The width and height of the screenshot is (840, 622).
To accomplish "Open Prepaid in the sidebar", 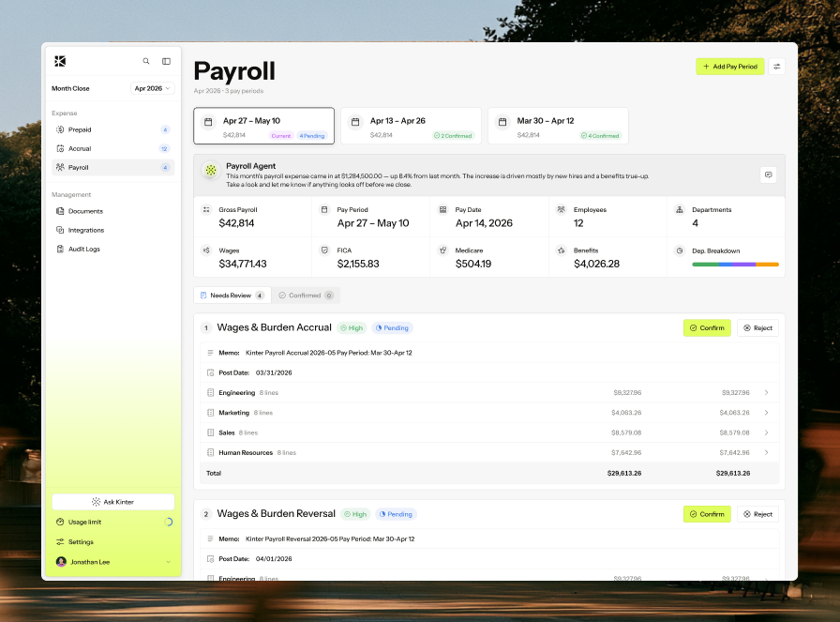I will pos(113,129).
